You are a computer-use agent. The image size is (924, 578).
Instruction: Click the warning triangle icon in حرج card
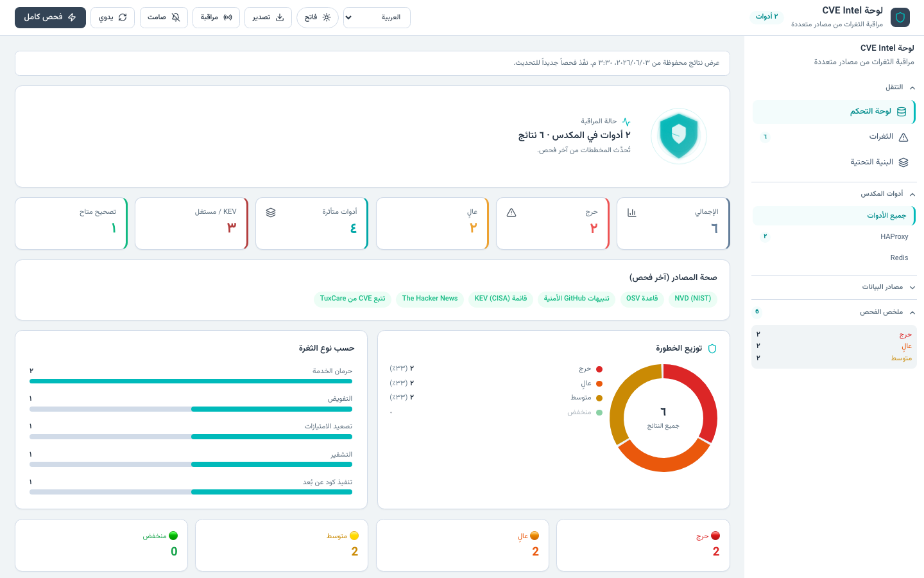pos(511,213)
